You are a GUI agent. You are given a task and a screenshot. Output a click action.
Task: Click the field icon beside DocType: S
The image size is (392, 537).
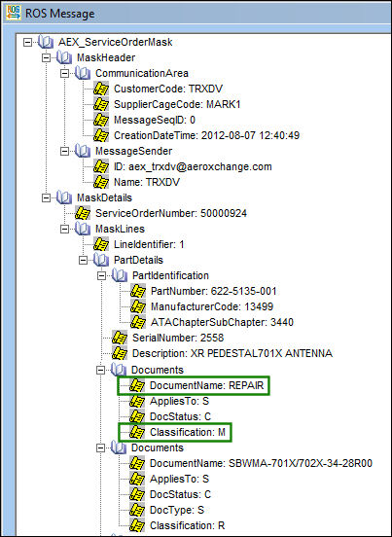click(137, 511)
